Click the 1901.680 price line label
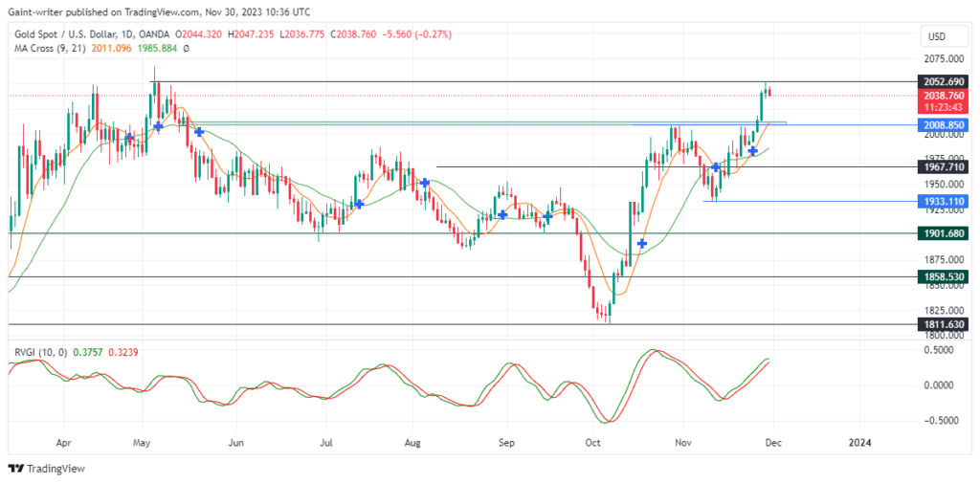 [943, 233]
